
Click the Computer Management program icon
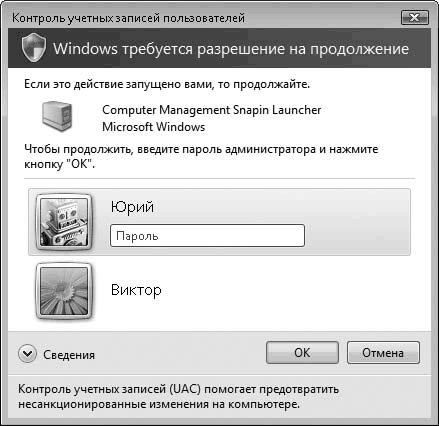(57, 116)
